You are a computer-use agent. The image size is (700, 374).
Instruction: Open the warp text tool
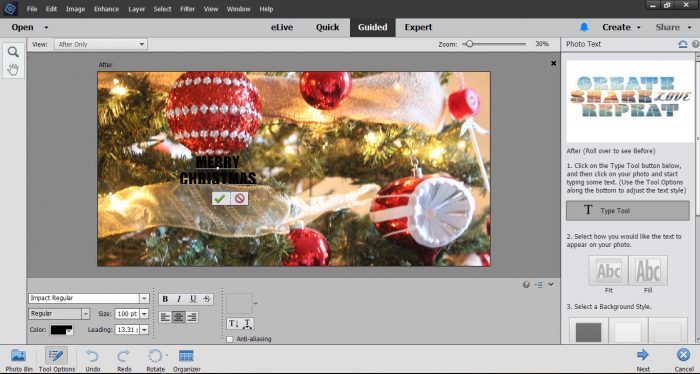[247, 324]
